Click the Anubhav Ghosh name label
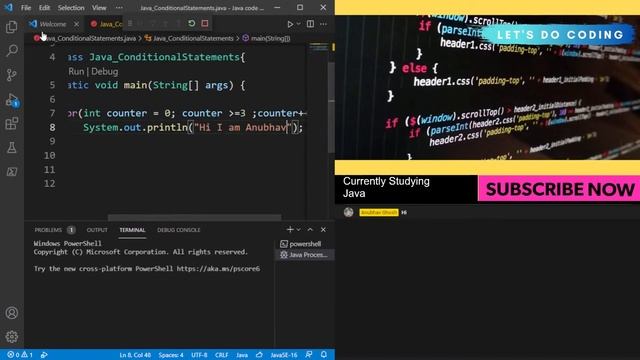Image resolution: width=640 pixels, height=360 pixels. (379, 212)
